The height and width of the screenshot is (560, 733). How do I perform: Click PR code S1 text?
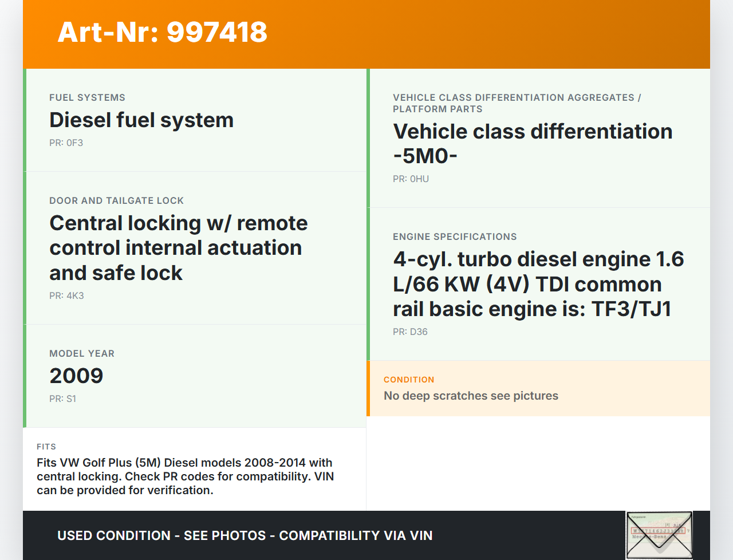pyautogui.click(x=62, y=399)
